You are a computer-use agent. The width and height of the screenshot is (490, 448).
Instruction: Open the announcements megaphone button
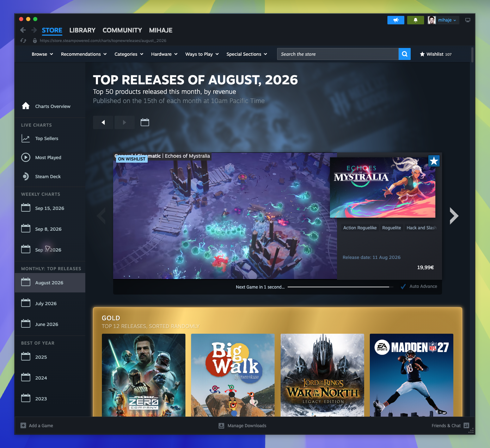(x=396, y=20)
